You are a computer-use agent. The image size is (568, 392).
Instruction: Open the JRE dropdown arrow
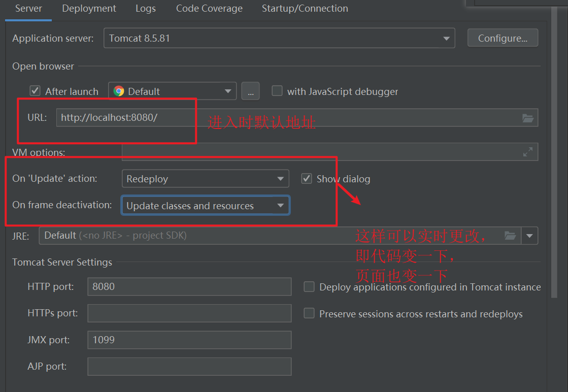[529, 236]
